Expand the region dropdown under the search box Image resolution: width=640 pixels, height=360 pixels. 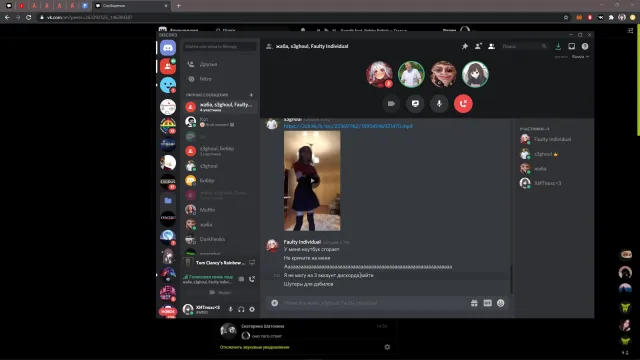tap(580, 57)
